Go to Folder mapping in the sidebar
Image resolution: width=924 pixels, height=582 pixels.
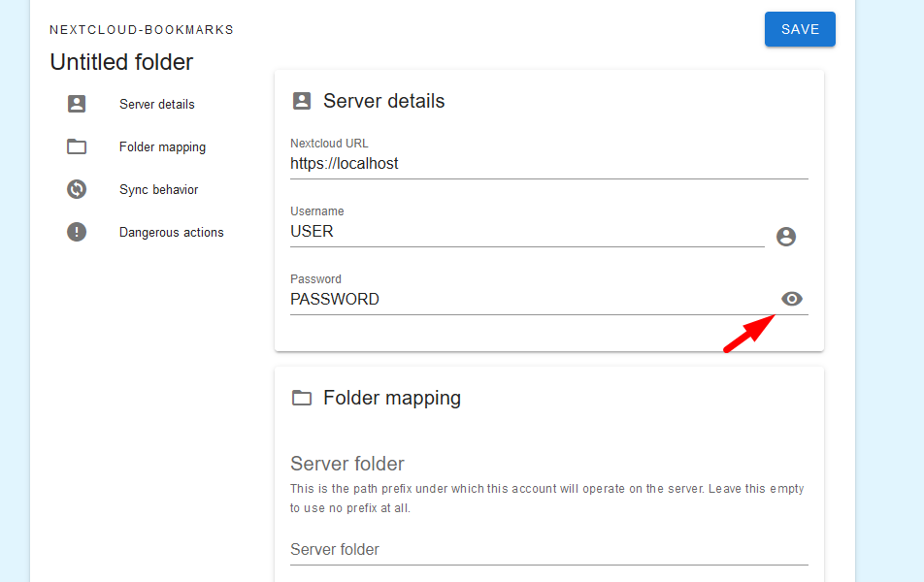(163, 146)
